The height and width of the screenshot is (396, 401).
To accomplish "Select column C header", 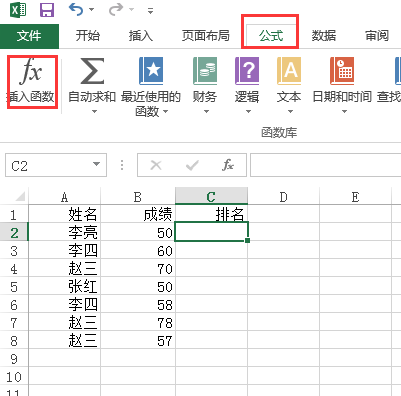I will click(x=211, y=196).
